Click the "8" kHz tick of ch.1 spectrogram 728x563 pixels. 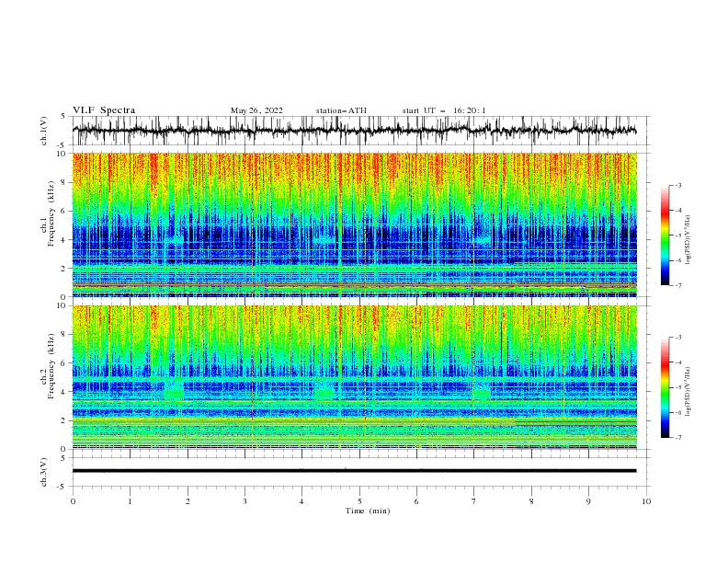coord(63,182)
